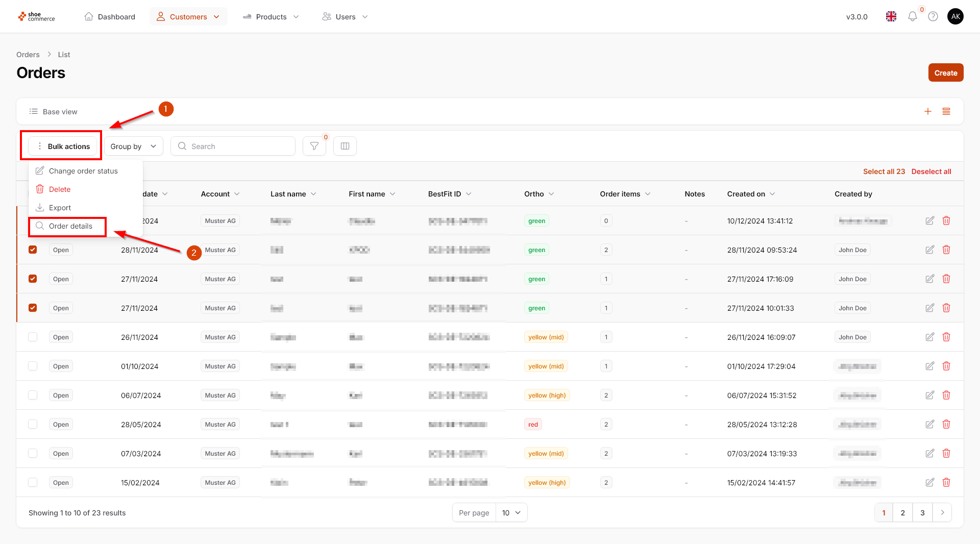Click the Deselect all link
This screenshot has width=980, height=544.
click(x=931, y=171)
